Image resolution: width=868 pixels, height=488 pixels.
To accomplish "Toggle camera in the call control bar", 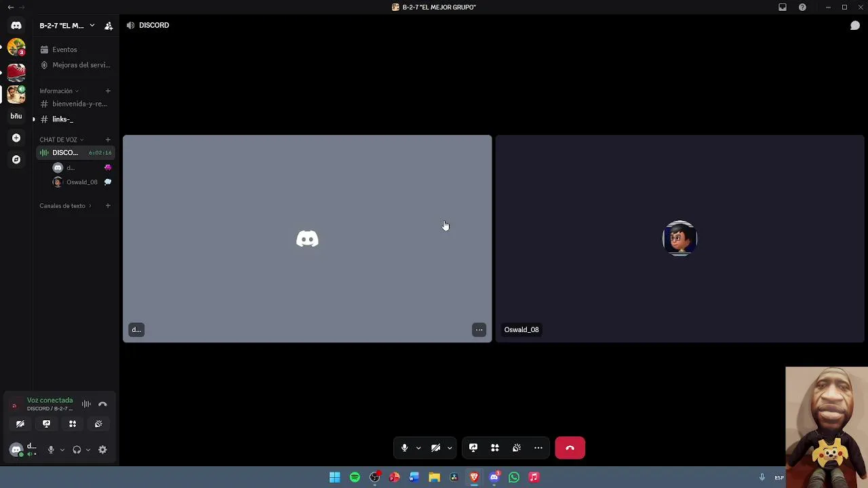I will pos(435,448).
